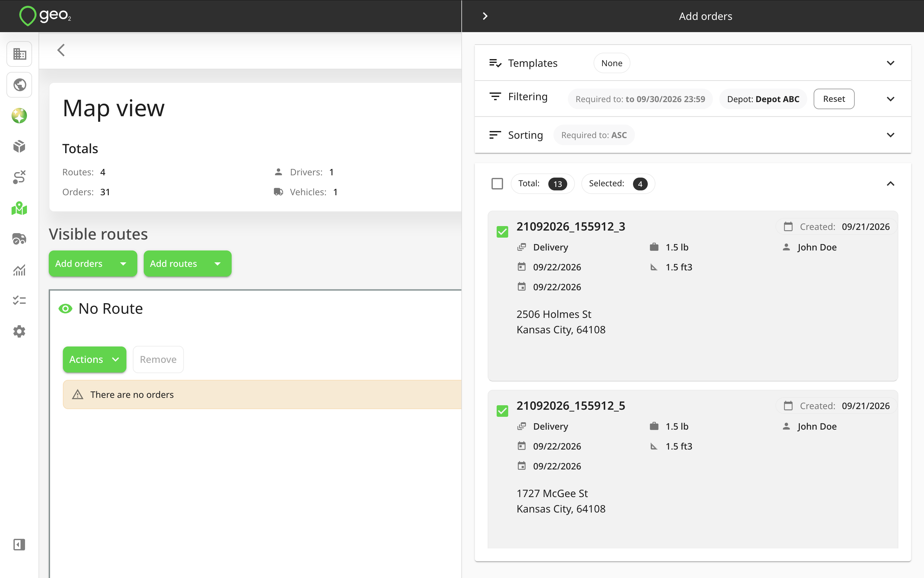This screenshot has height=578, width=924.
Task: Click the Filtering funnel icon
Action: [495, 97]
